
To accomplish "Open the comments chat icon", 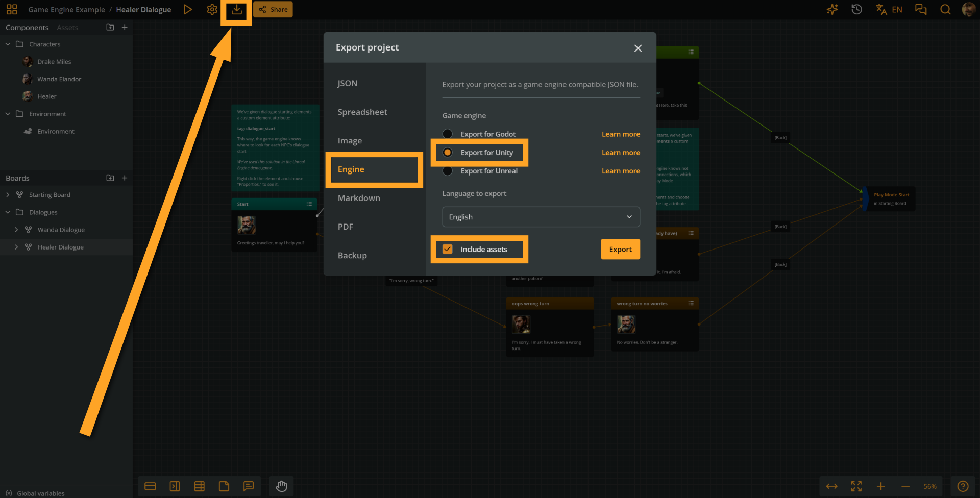I will click(x=921, y=9).
